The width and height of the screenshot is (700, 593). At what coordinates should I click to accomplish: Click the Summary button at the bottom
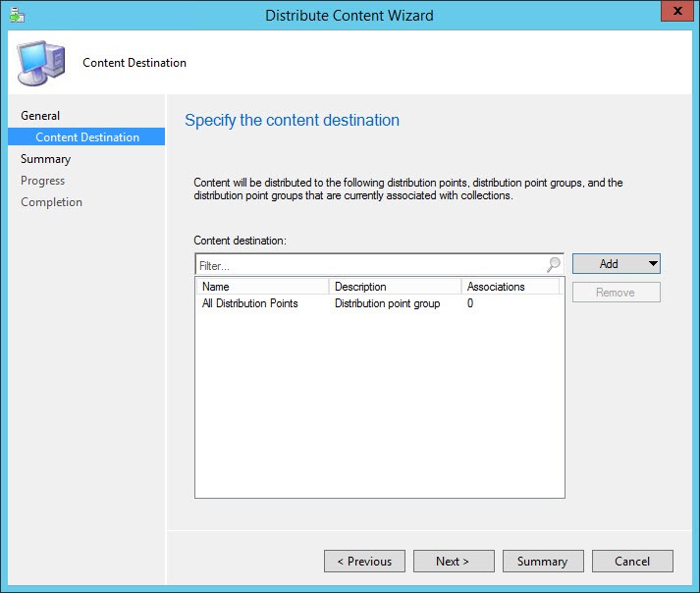[542, 562]
